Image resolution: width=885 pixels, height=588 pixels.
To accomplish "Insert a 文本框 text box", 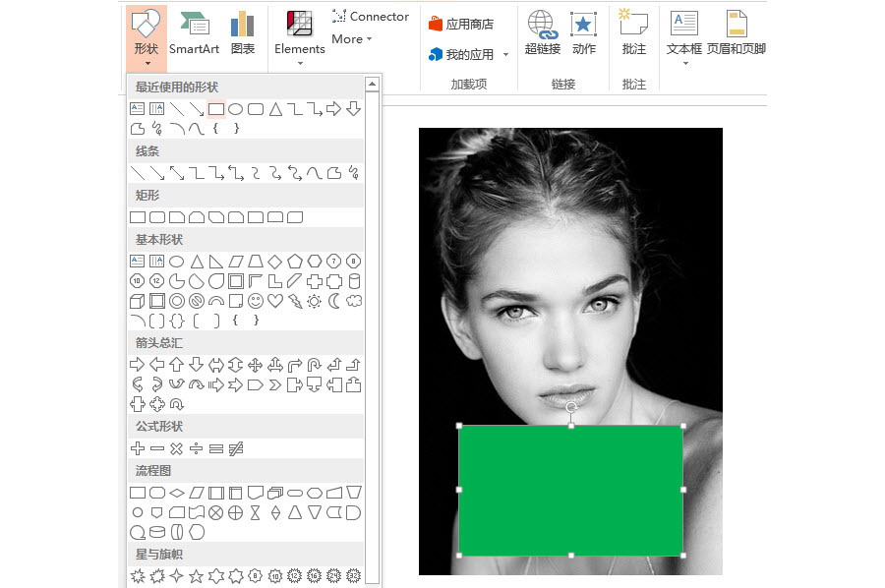I will coord(684,37).
